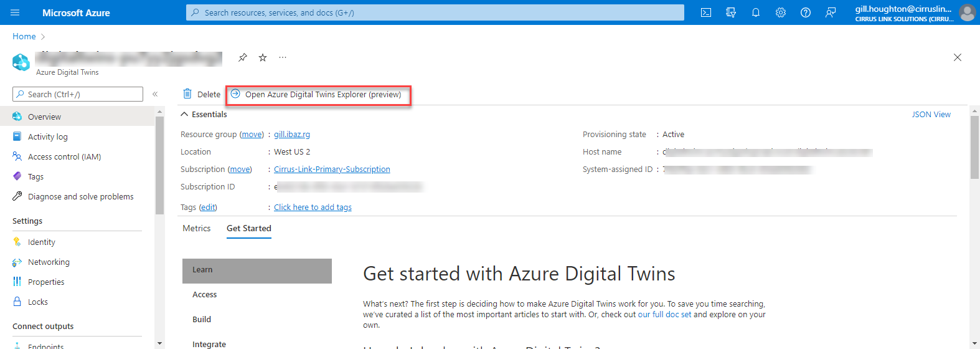Select Activity log in sidebar

point(48,137)
